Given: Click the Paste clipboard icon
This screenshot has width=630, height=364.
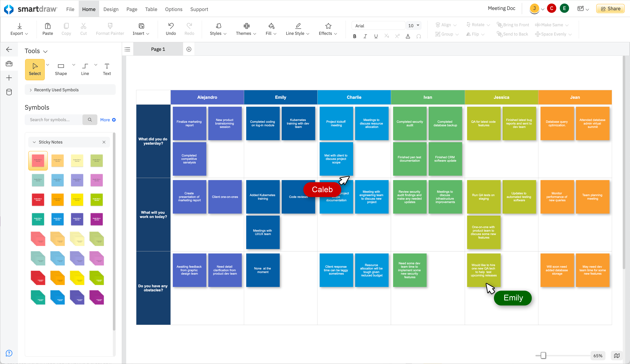Looking at the screenshot, I should (x=47, y=26).
